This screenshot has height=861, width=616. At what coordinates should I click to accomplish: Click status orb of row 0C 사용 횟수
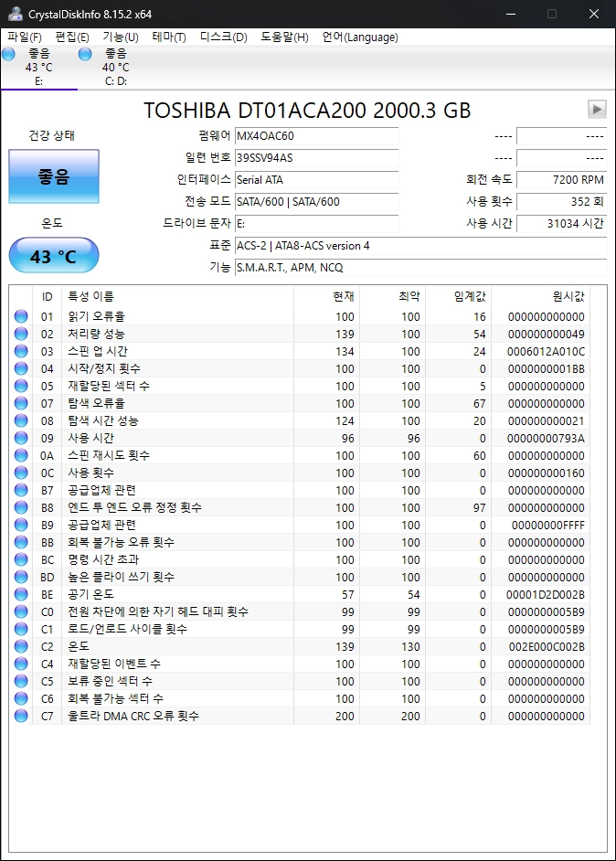click(21, 473)
